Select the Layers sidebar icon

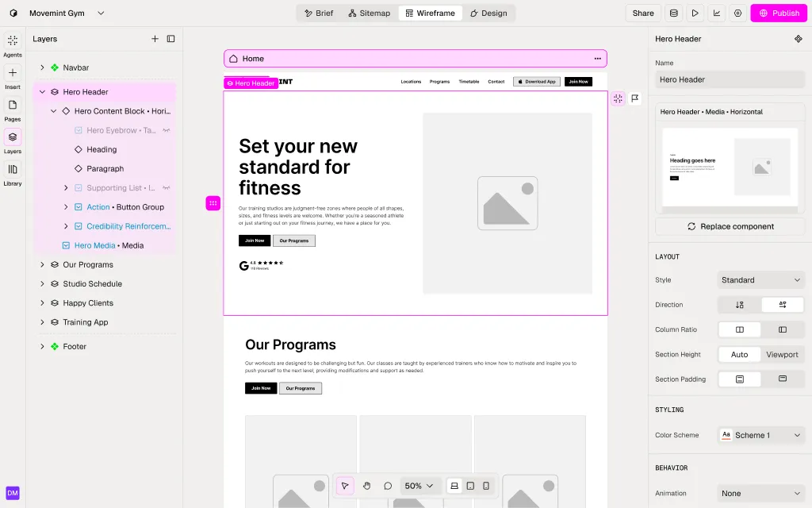pos(13,137)
